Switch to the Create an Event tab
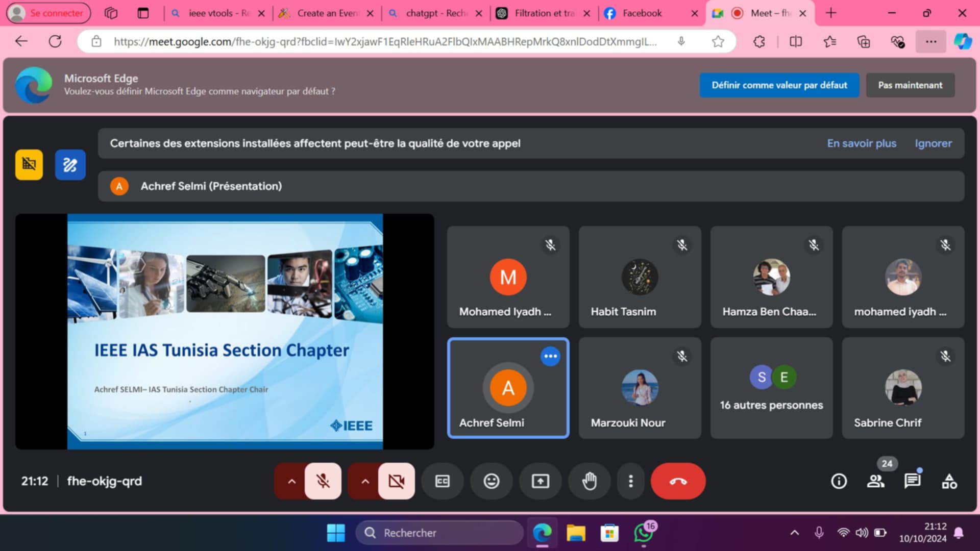980x551 pixels. coord(327,13)
